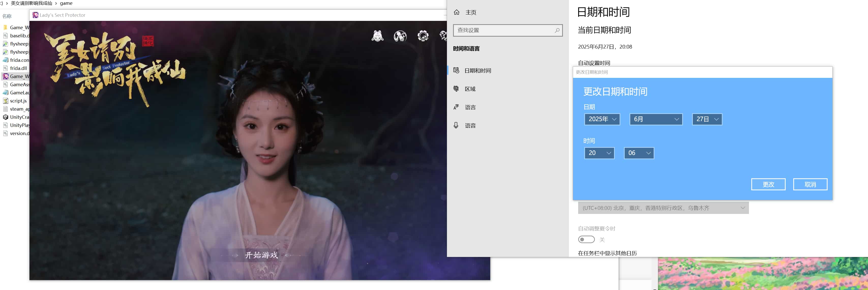
Task: Select the GameLau file in Explorer
Action: coord(16,93)
